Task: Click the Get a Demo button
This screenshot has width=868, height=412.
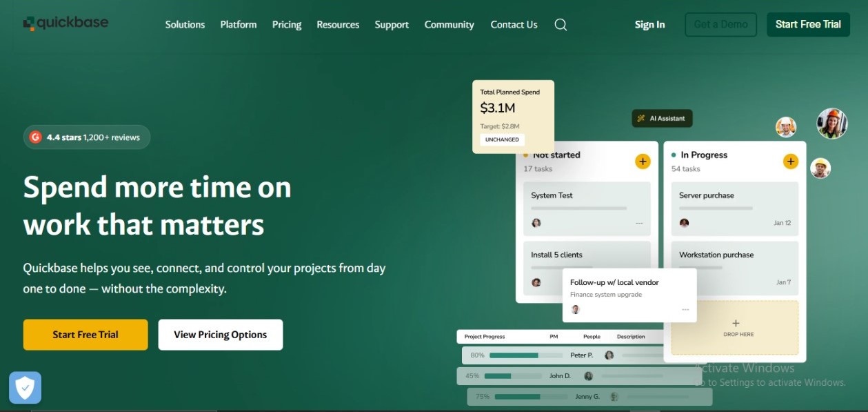Action: (x=720, y=24)
